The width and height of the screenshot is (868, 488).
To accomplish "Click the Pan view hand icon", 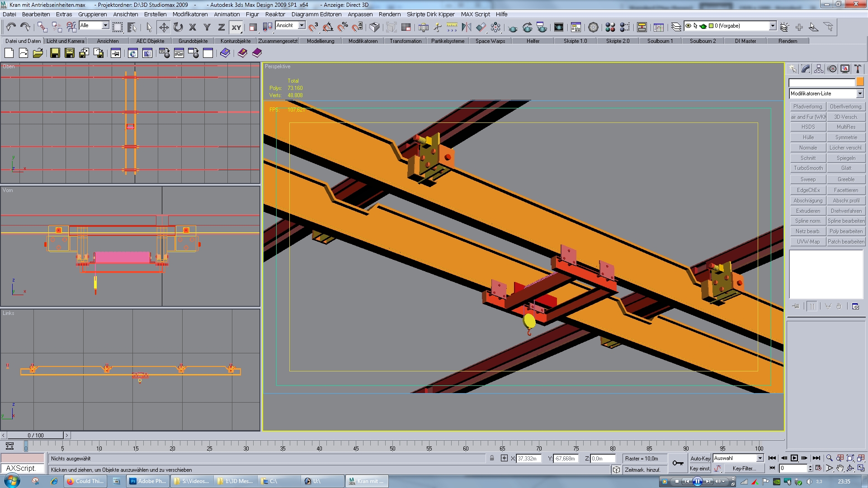I will pyautogui.click(x=840, y=468).
